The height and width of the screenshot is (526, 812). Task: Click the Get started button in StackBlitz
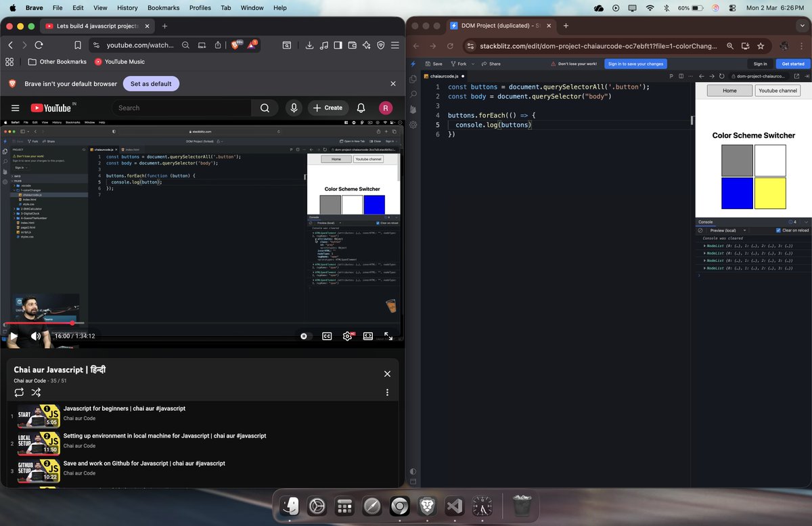pyautogui.click(x=793, y=64)
